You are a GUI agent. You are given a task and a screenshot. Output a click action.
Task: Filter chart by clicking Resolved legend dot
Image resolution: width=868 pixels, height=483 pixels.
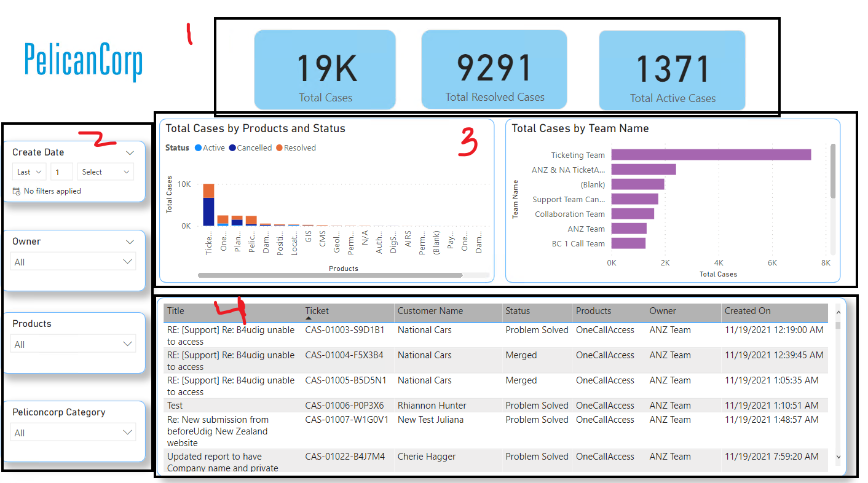click(x=280, y=147)
